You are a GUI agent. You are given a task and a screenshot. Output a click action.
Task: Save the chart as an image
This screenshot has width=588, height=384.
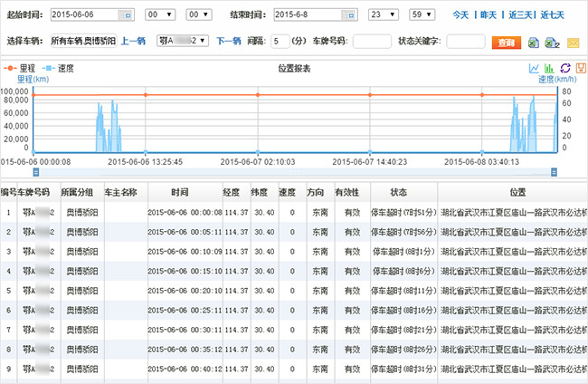pyautogui.click(x=581, y=68)
